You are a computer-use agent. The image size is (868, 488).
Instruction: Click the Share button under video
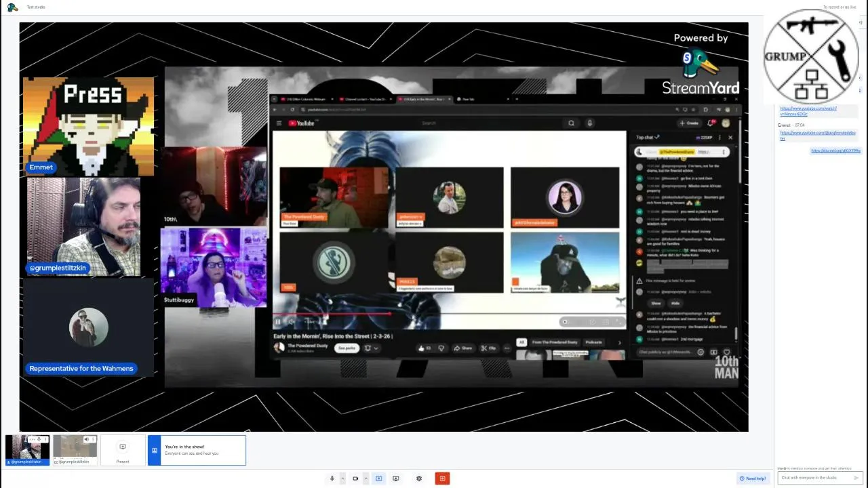point(463,348)
